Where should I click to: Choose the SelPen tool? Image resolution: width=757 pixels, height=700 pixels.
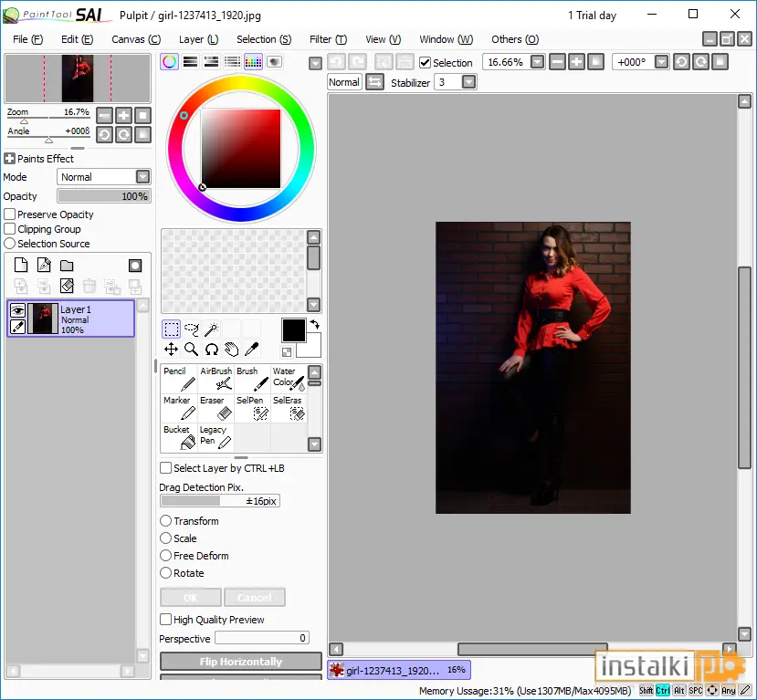[x=253, y=409]
